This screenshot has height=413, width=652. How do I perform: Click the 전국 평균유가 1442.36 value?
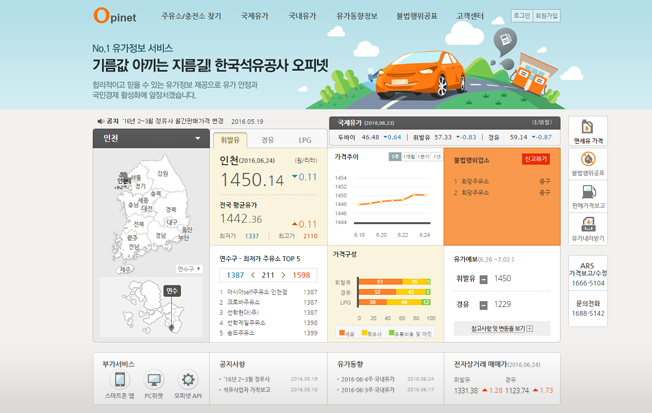click(241, 219)
